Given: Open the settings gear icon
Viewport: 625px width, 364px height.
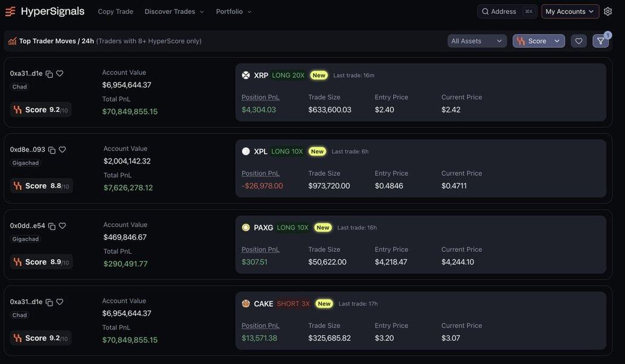Looking at the screenshot, I should click(608, 12).
